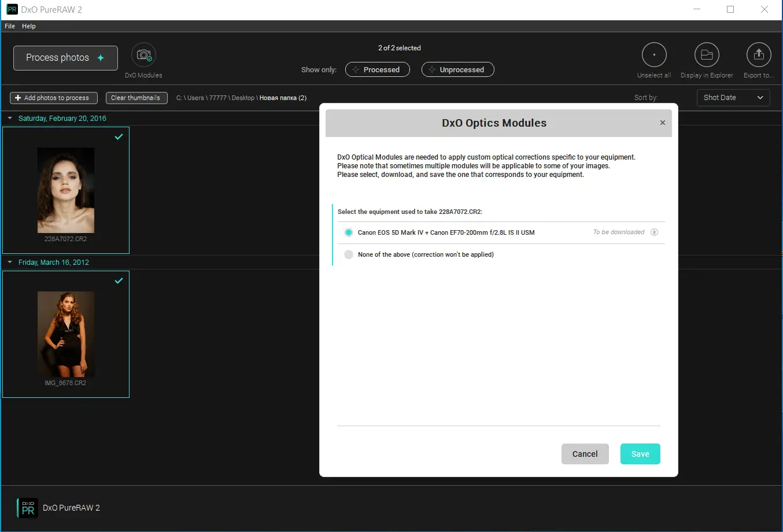Click the Display in Explorer folder icon
The image size is (783, 532).
click(707, 55)
